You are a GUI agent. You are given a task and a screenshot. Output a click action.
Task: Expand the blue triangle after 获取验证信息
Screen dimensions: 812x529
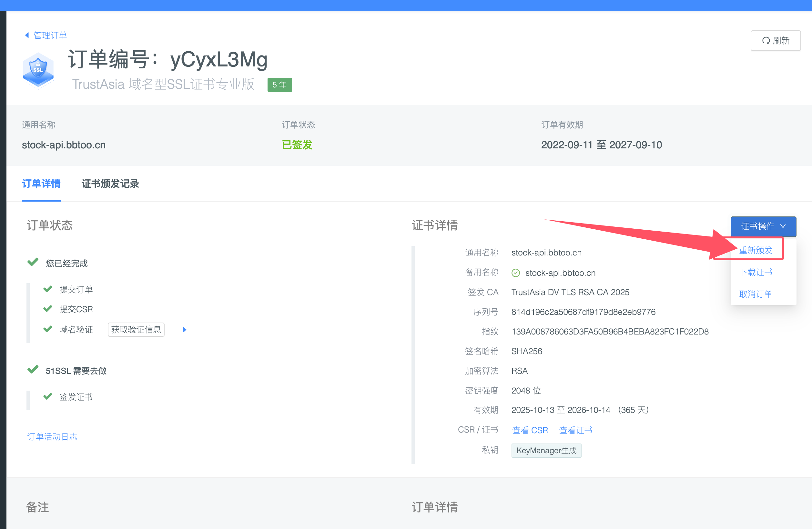pos(184,329)
